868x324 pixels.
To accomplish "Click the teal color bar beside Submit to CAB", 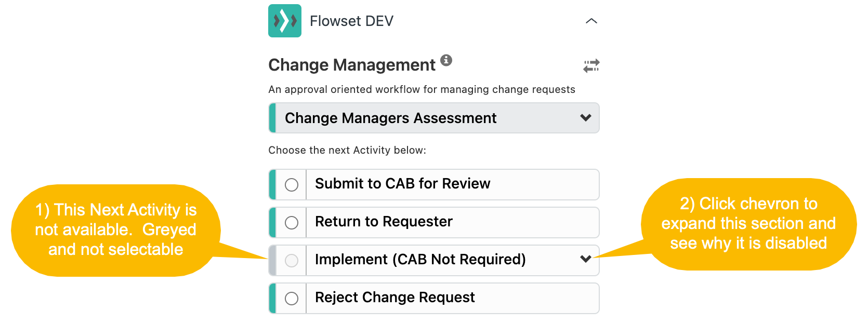I will pyautogui.click(x=272, y=184).
